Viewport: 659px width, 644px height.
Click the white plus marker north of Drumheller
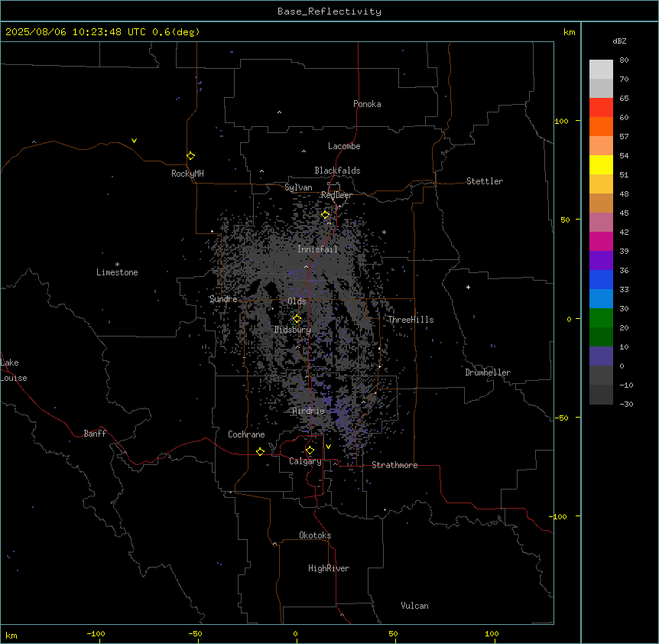[468, 287]
